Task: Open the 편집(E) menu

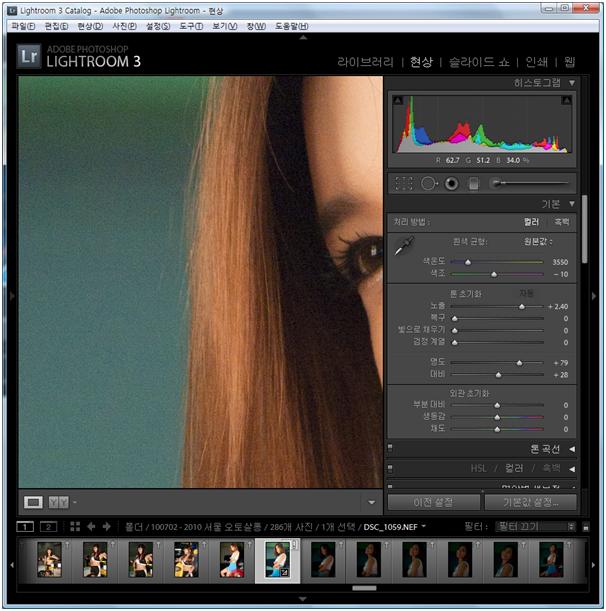Action: (57, 26)
